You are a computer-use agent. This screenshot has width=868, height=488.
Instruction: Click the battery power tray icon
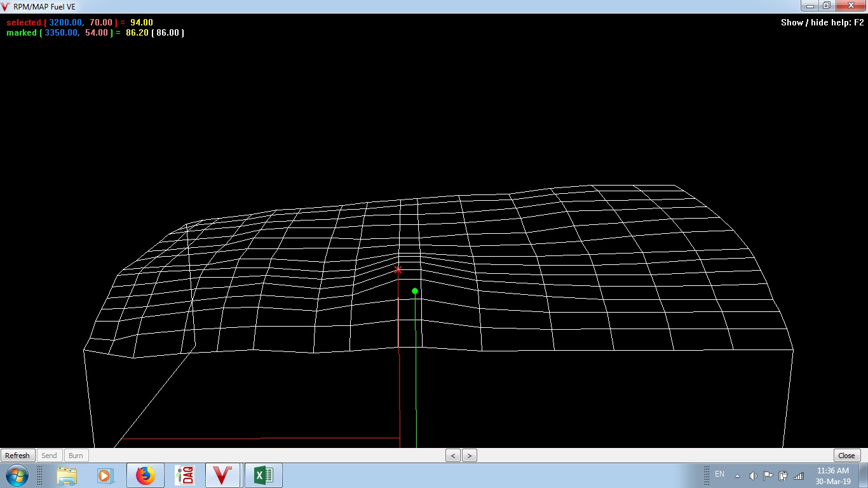[x=783, y=475]
